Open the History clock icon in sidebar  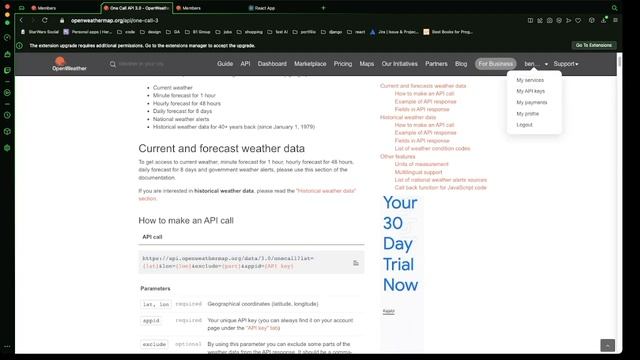pos(7,116)
